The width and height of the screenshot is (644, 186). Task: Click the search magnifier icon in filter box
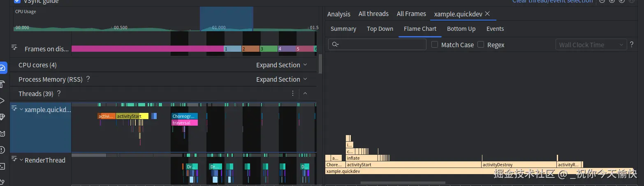pyautogui.click(x=335, y=44)
